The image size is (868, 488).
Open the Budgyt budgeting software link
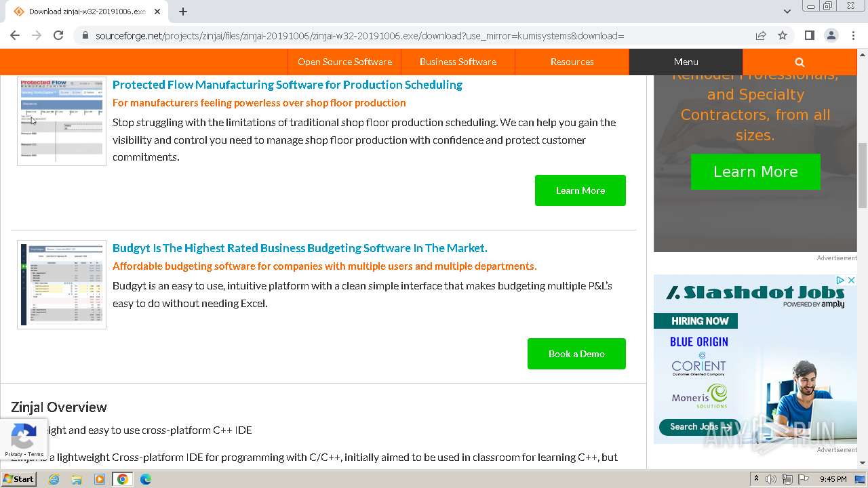tap(300, 248)
